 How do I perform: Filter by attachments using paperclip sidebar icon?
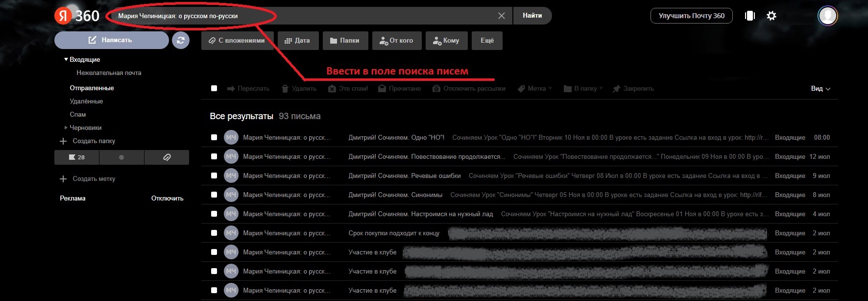167,157
